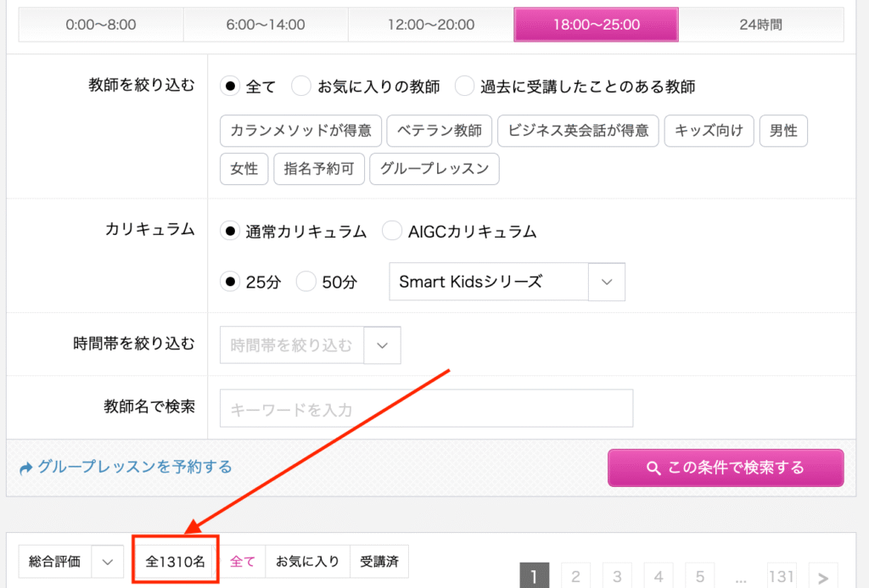Select the 50分 lesson length option
This screenshot has width=869, height=588.
tap(306, 283)
